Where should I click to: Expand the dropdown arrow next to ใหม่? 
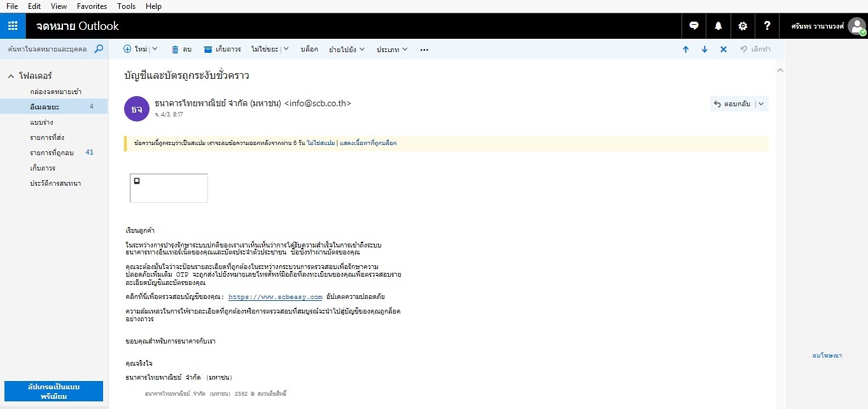tap(155, 49)
